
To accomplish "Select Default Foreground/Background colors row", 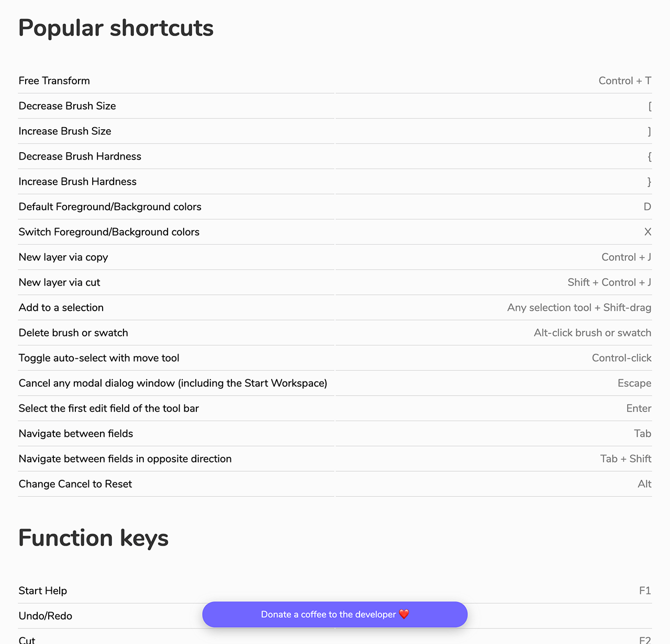I will (110, 207).
